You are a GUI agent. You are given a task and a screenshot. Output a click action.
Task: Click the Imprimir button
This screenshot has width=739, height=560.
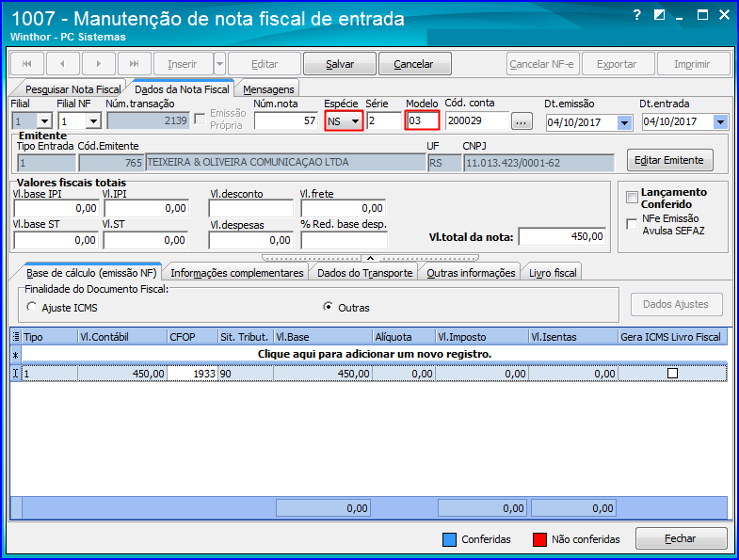point(692,64)
